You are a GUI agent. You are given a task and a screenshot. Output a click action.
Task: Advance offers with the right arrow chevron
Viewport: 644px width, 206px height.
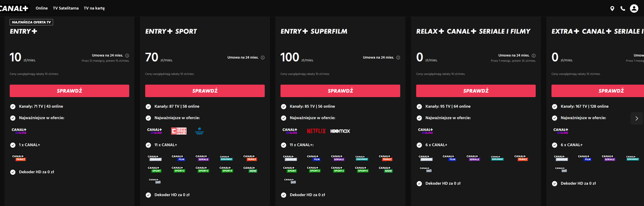click(636, 118)
